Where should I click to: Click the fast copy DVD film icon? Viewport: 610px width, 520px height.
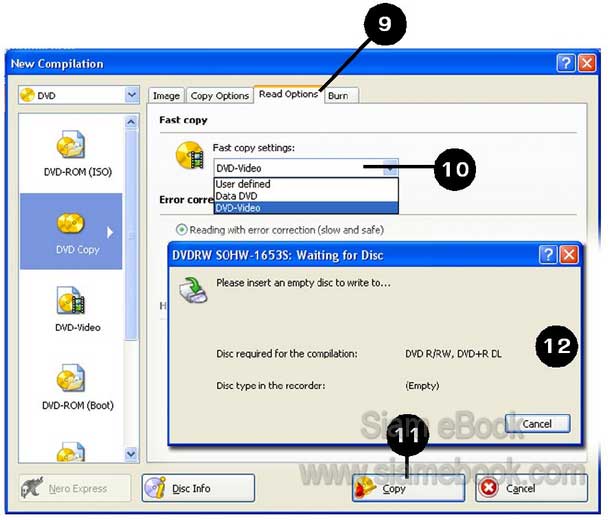point(190,156)
